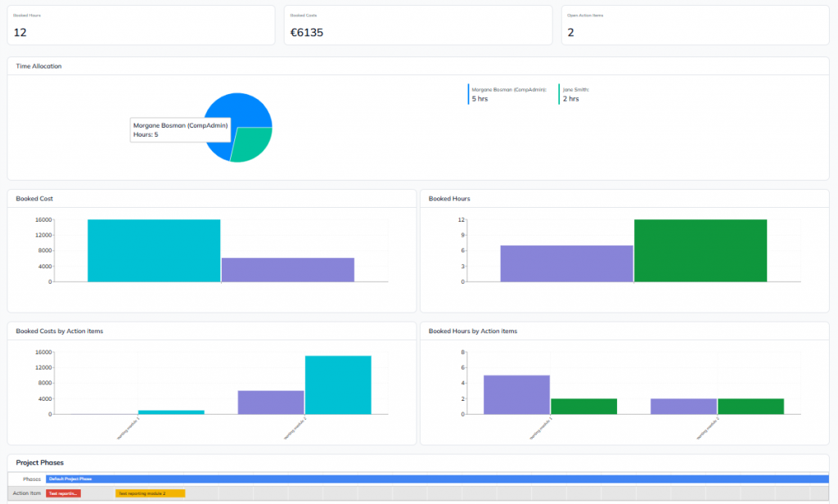Open the red Test reporting action item

click(x=63, y=493)
